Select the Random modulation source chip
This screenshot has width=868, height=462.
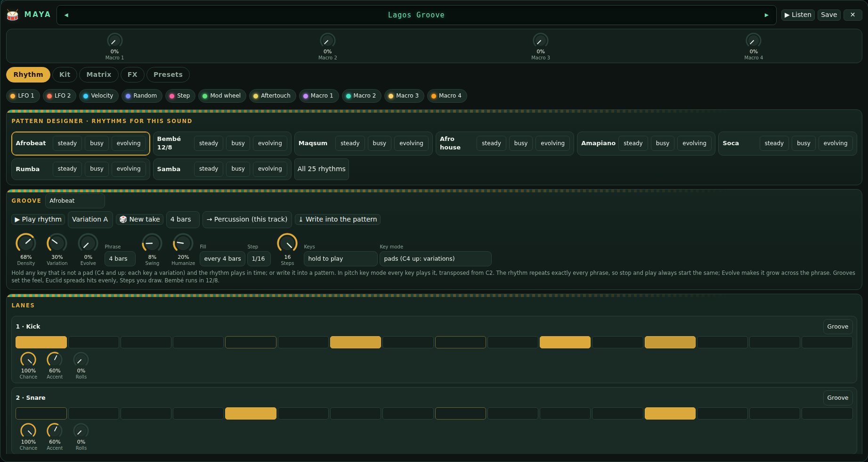pyautogui.click(x=142, y=96)
